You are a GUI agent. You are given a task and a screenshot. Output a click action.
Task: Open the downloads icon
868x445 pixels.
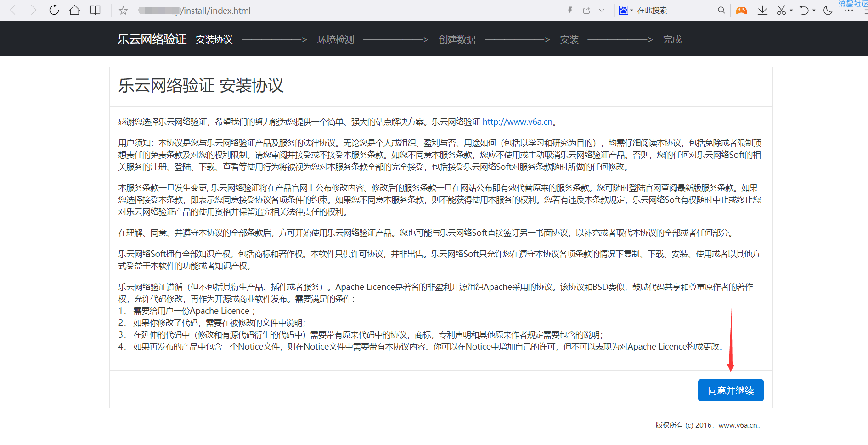762,10
